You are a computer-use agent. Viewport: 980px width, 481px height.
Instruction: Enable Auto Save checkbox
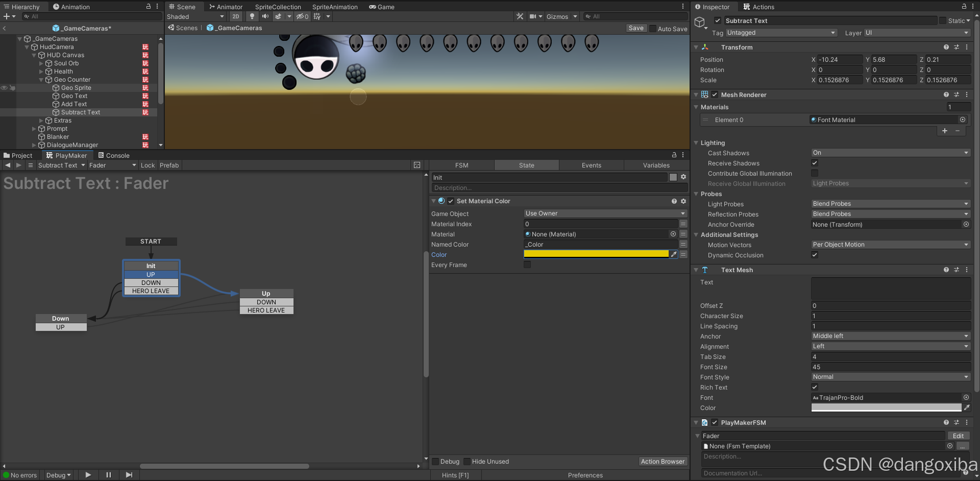(652, 29)
